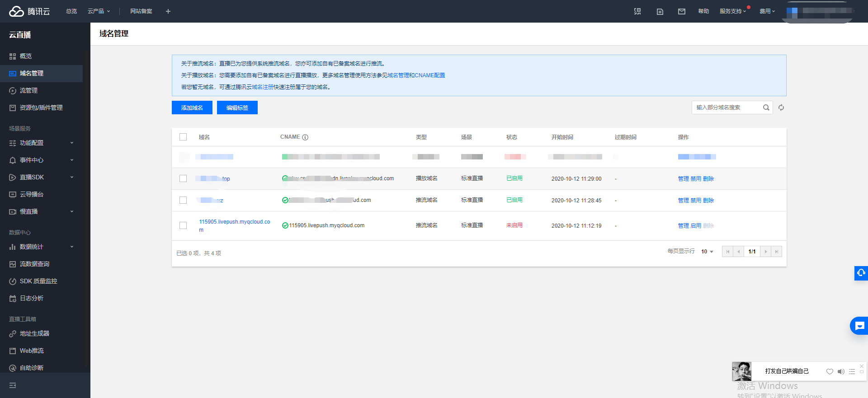Expand 功能配置 submenu
This screenshot has height=398, width=868.
coord(41,143)
